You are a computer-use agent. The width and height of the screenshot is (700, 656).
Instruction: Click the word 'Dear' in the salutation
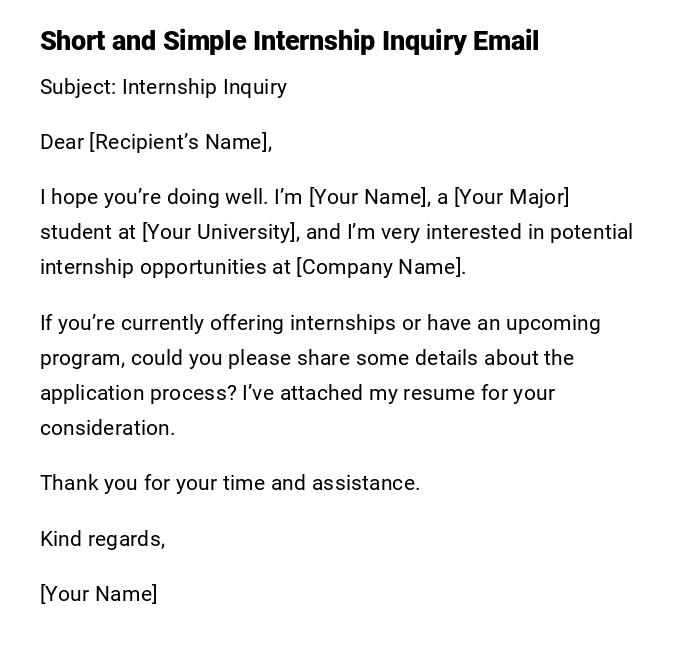[61, 142]
